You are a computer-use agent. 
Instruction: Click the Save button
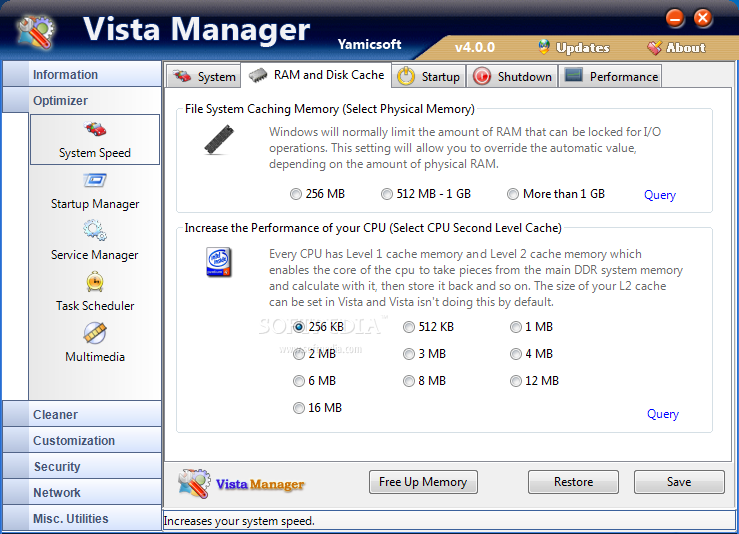[679, 482]
